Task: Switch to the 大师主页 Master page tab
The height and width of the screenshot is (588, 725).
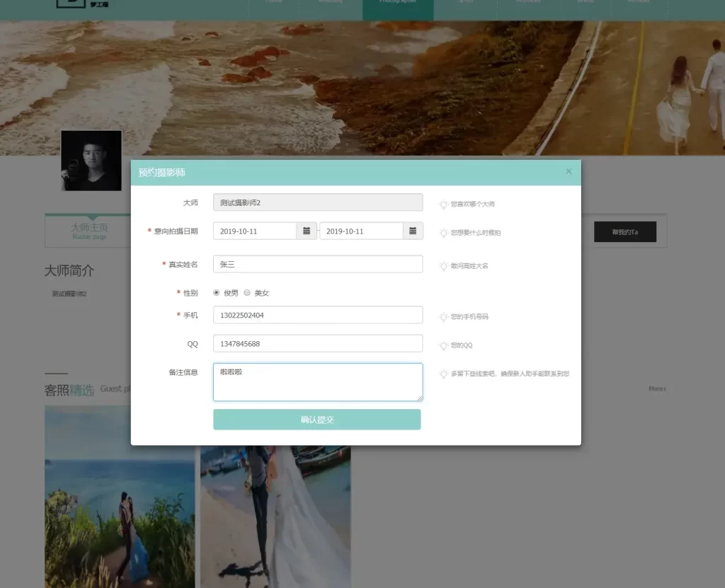Action: click(x=89, y=231)
